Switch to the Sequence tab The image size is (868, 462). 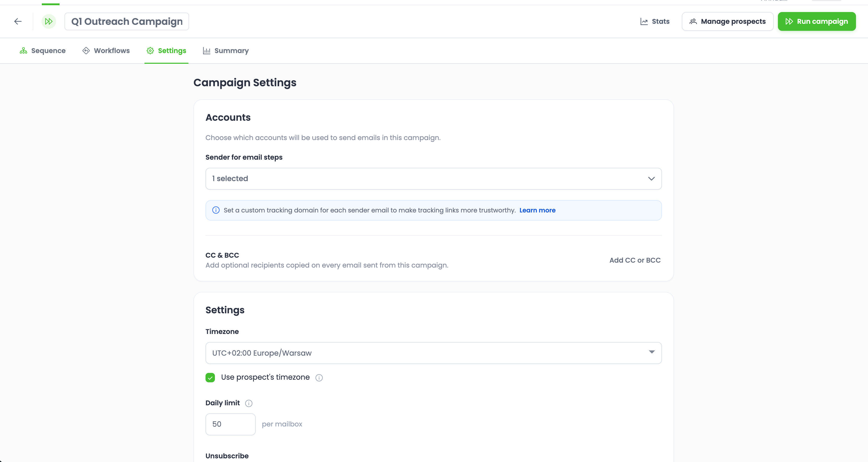43,51
